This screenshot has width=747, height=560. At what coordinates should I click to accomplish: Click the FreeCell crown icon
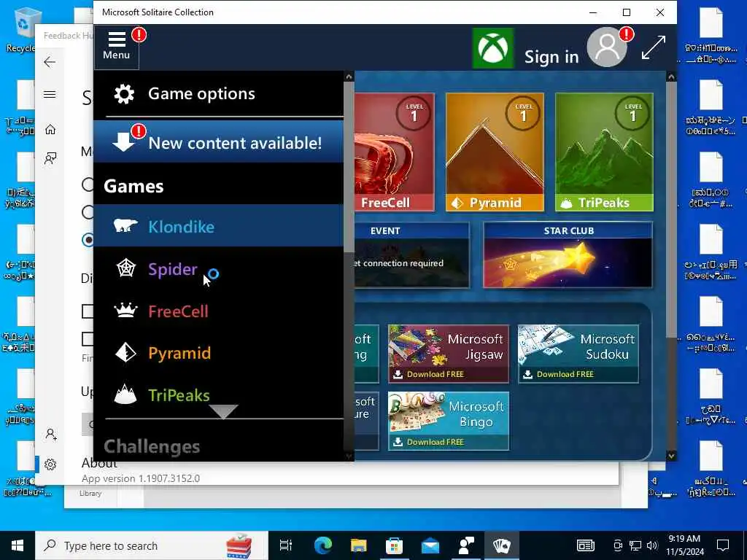(125, 311)
